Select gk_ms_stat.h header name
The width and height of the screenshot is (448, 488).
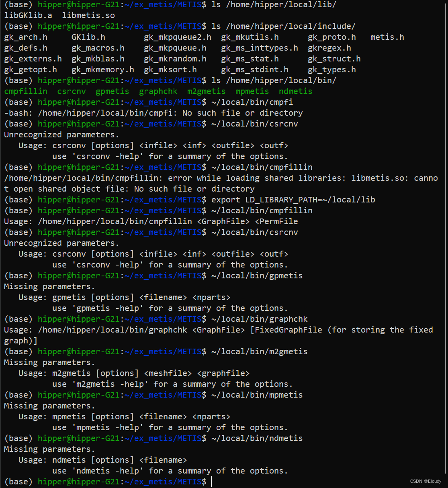(x=250, y=59)
